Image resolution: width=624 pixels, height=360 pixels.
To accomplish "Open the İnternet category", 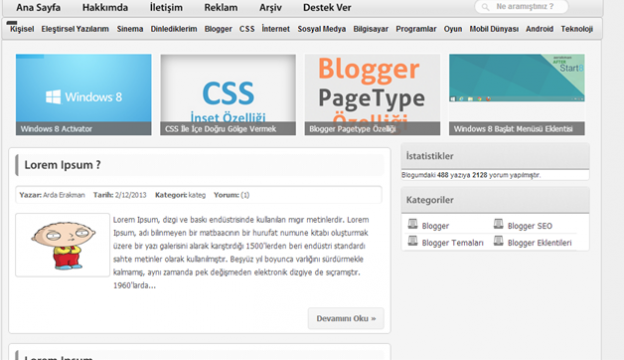I will point(275,29).
